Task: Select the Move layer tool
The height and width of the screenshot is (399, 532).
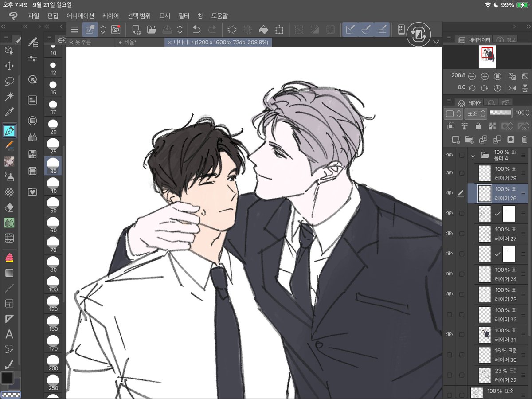Action: click(9, 66)
